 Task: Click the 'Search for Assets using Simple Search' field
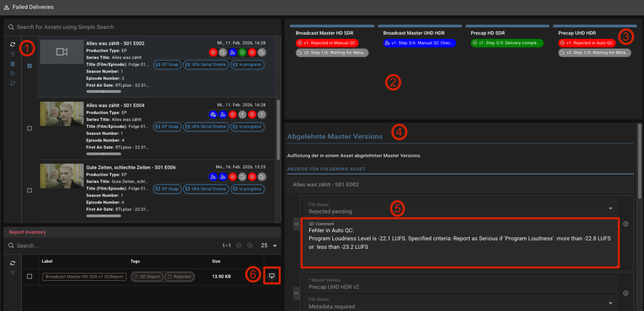click(x=144, y=27)
